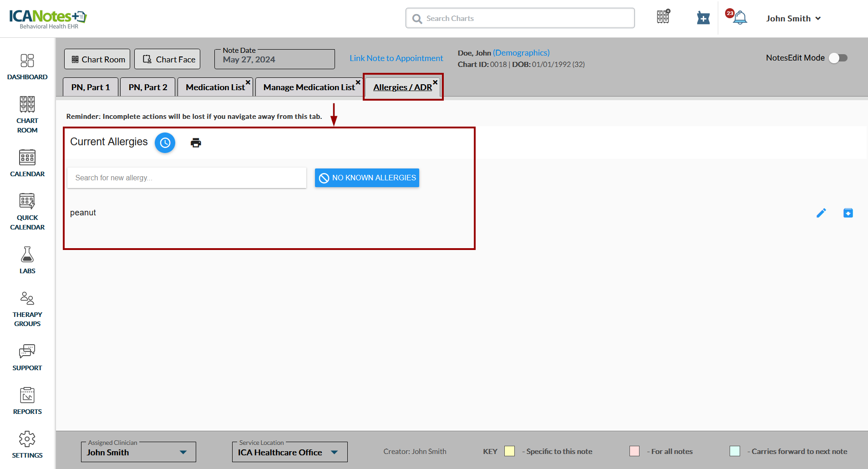Print the current allergies list
The height and width of the screenshot is (469, 868).
coord(196,143)
